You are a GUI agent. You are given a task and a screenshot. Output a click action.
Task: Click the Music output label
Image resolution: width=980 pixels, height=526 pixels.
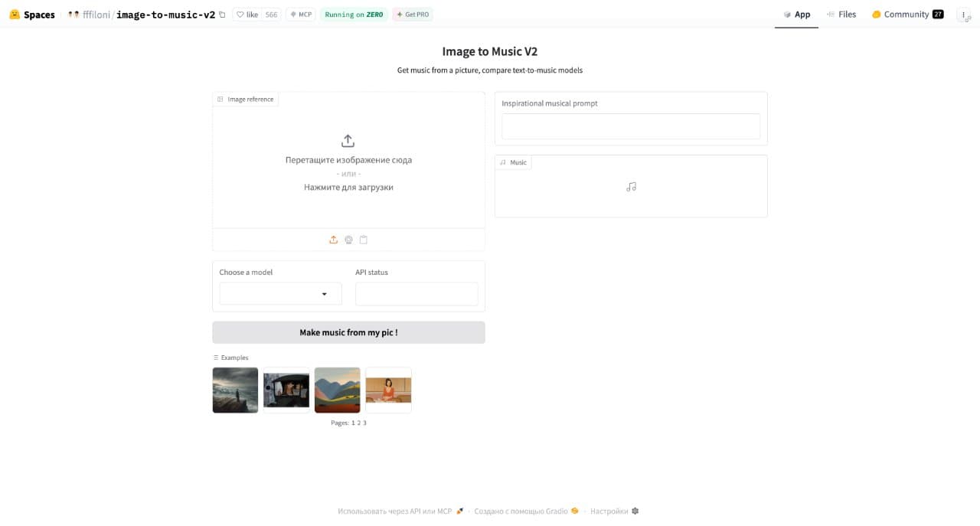[514, 162]
